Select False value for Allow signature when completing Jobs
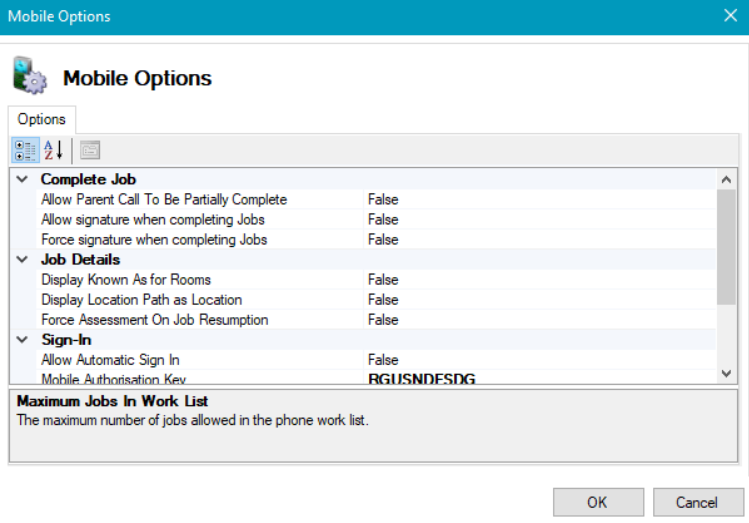The height and width of the screenshot is (523, 749). 383,219
